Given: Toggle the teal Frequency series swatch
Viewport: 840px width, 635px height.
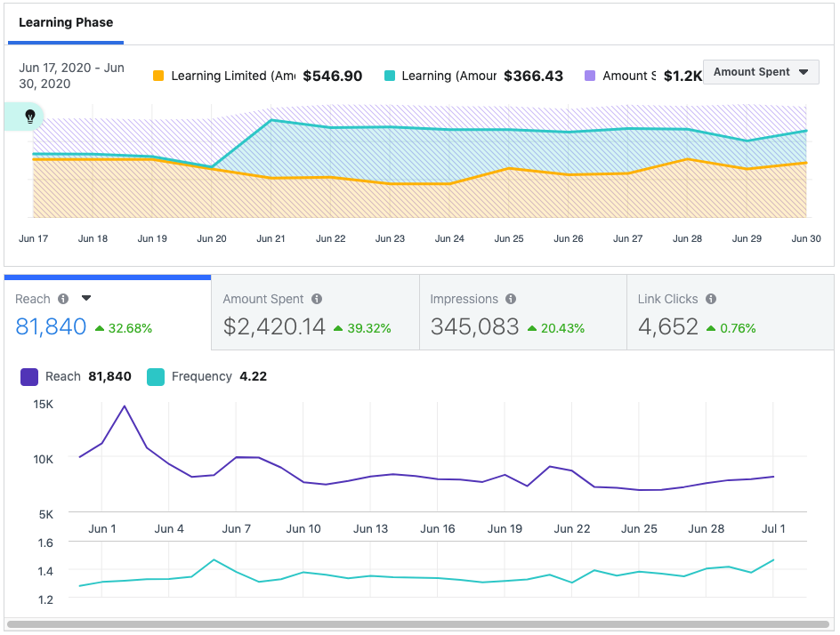Looking at the screenshot, I should 155,377.
